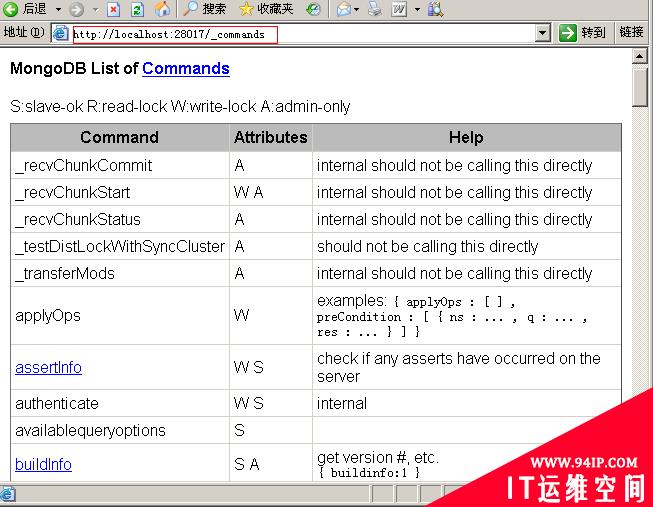The image size is (653, 507).
Task: Open the 收藏夹 favorites pane
Action: coord(267,9)
